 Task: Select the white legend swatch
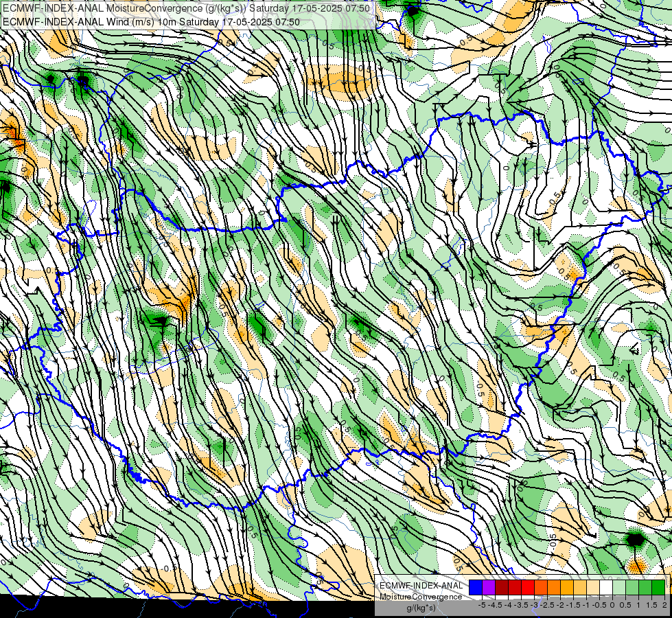pyautogui.click(x=606, y=587)
